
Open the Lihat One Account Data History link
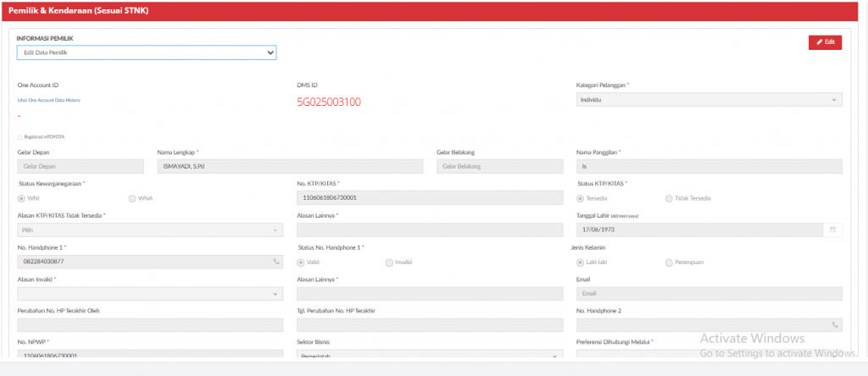(x=49, y=100)
